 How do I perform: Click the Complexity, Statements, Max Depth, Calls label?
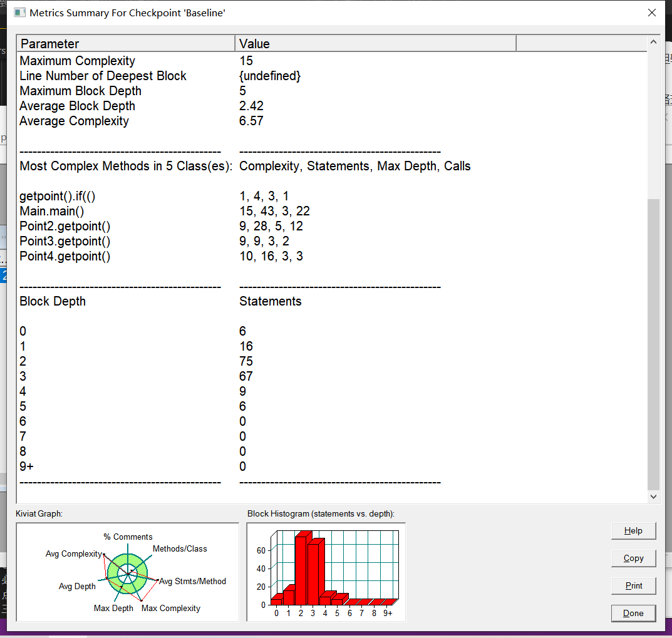click(x=355, y=167)
